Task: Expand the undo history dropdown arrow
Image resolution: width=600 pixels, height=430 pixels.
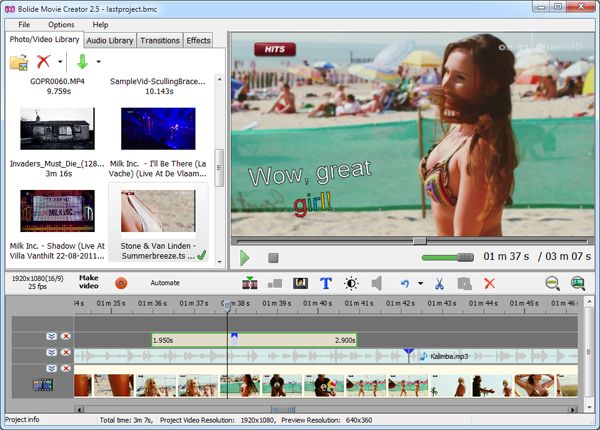Action: click(421, 283)
